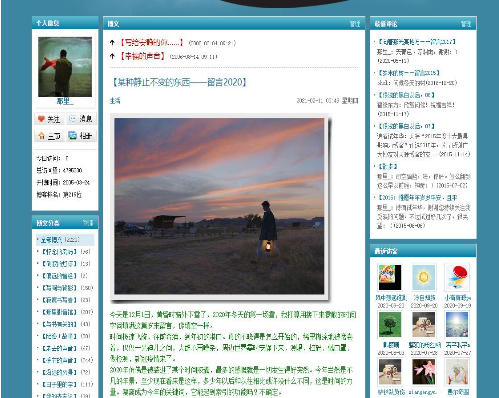Open the 生活 category tag under title
499x398 pixels.
click(115, 101)
